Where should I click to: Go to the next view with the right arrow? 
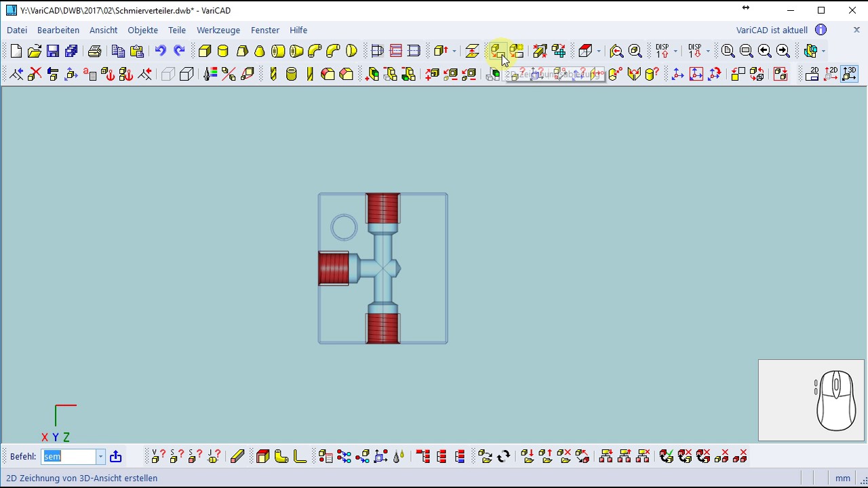pyautogui.click(x=783, y=51)
